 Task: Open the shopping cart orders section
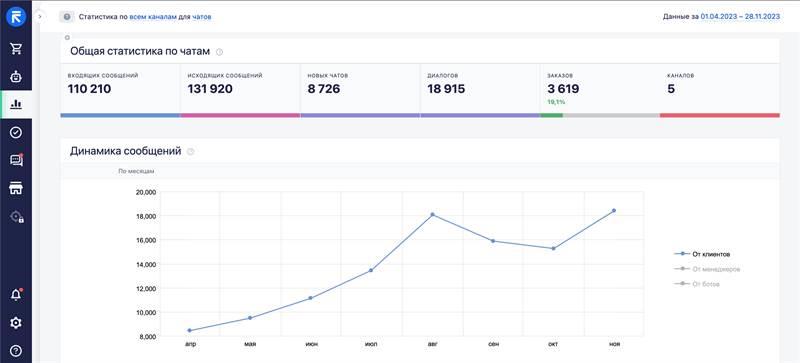click(16, 49)
